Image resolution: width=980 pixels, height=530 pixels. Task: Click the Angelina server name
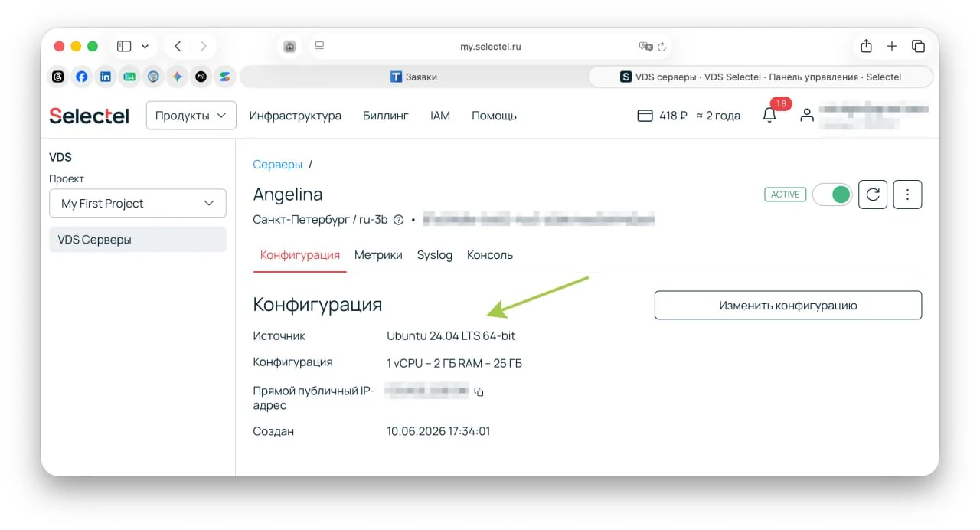tap(288, 195)
